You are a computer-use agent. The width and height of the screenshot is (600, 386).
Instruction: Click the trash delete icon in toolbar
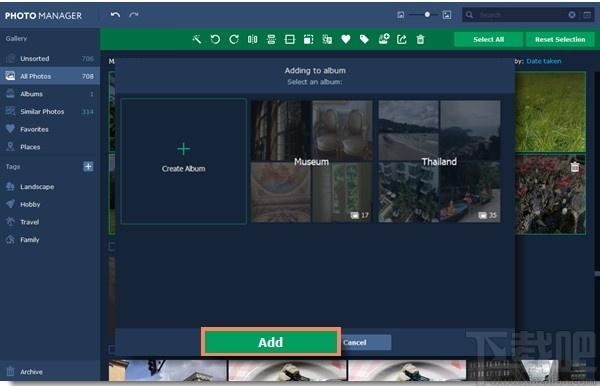pos(420,39)
